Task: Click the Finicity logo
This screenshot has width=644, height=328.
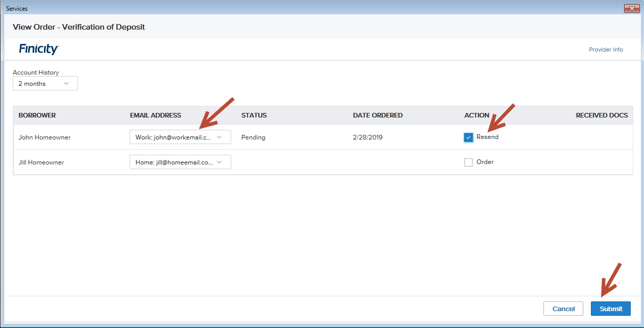Action: pyautogui.click(x=39, y=50)
